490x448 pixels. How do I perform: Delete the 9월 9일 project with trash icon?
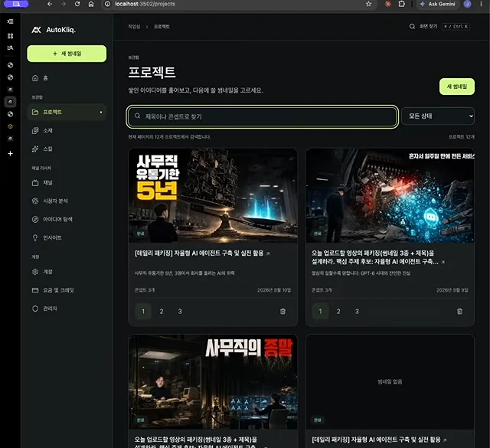coord(459,312)
